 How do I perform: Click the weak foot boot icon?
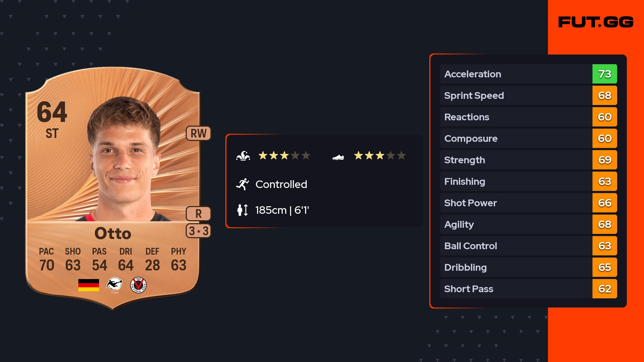point(338,157)
